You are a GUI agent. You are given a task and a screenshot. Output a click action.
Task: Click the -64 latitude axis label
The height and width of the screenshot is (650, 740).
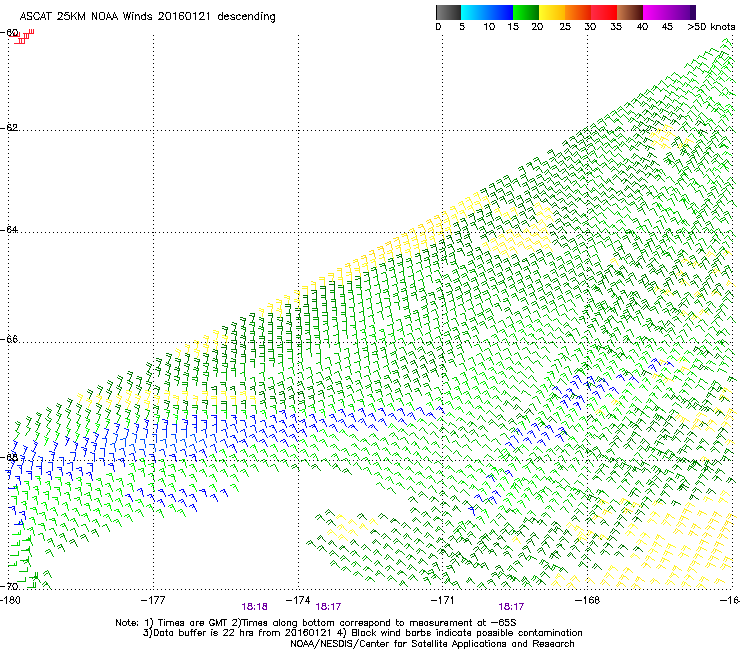click(x=10, y=229)
